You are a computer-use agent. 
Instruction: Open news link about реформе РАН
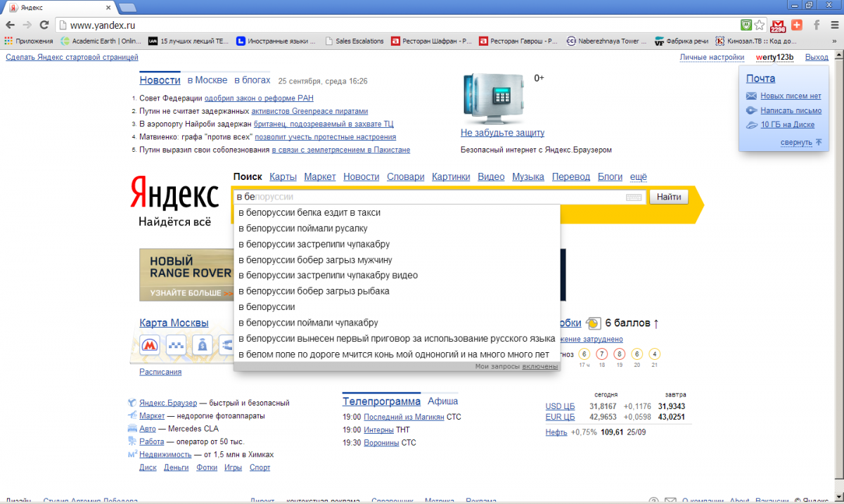coord(259,98)
